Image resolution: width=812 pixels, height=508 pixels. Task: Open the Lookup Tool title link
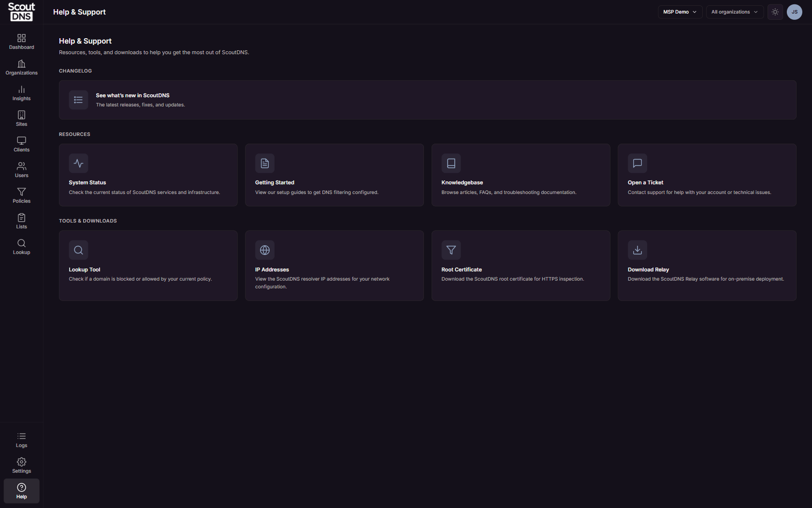tap(85, 269)
